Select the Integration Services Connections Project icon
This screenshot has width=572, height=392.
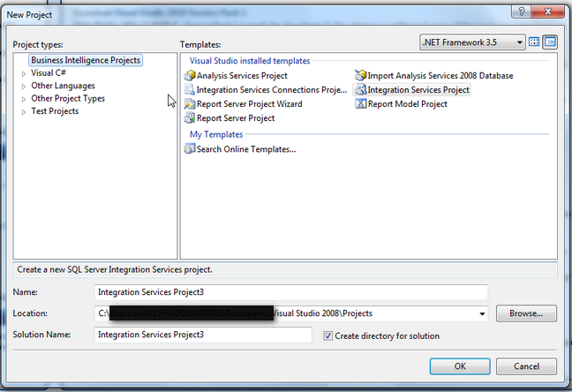[190, 90]
